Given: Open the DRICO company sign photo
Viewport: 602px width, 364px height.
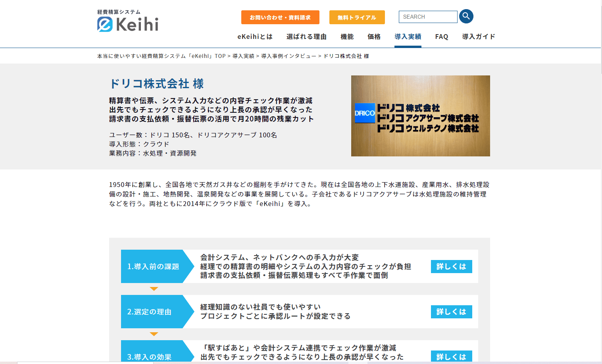Looking at the screenshot, I should (420, 116).
